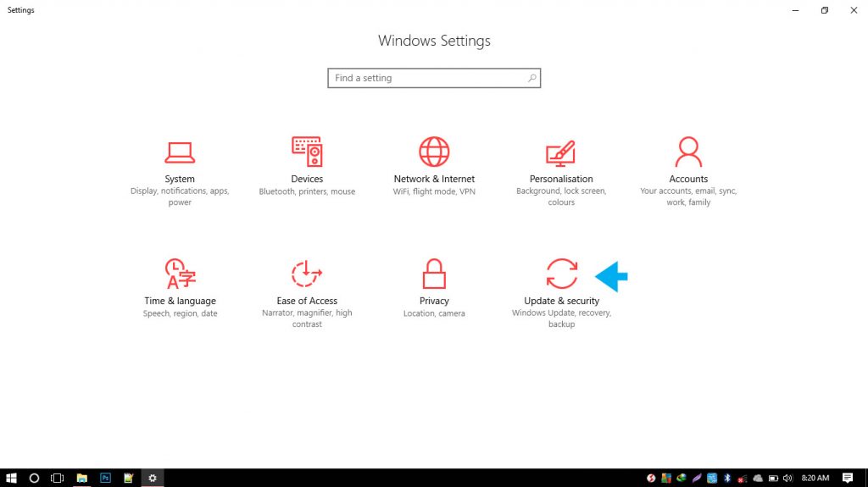Screen dimensions: 868x487
Task: Close the Settings window
Action: pos(854,10)
